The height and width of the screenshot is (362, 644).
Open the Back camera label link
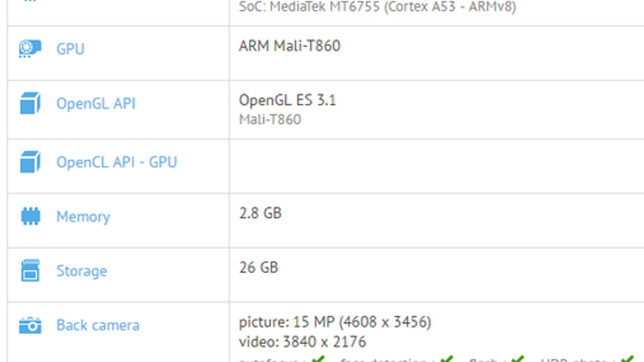[x=98, y=325]
